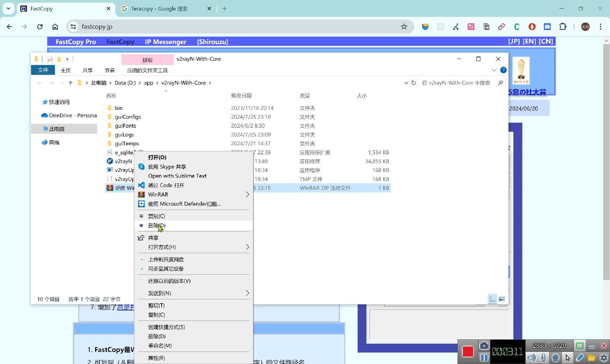The width and height of the screenshot is (610, 364).
Task: Toggle system audio speaker in recorder
Action: click(531, 358)
